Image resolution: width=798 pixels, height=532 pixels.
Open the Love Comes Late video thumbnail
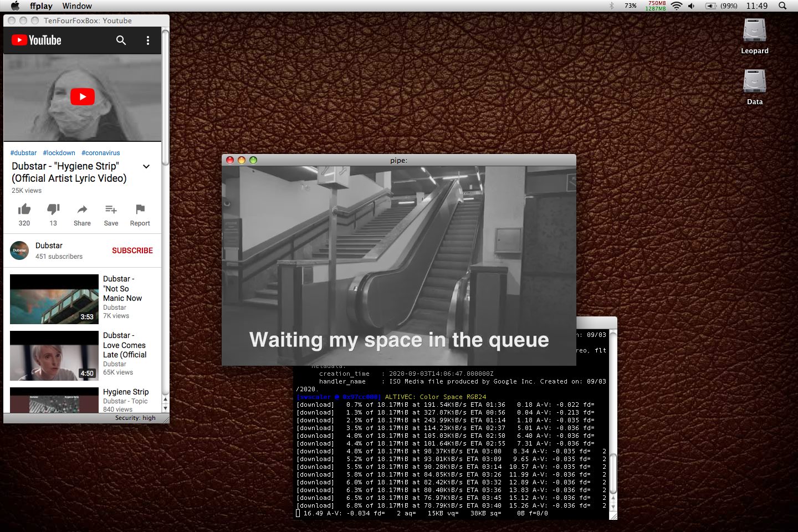(54, 356)
